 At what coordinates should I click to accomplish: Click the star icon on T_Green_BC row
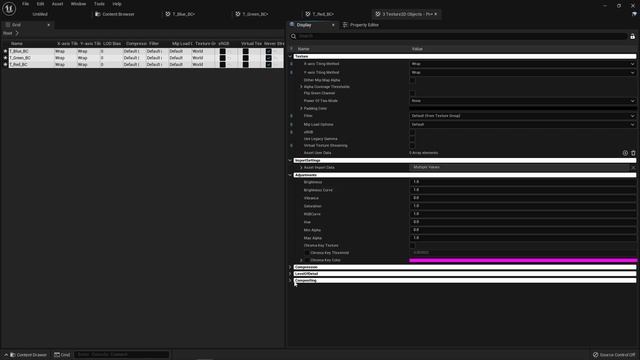[5, 58]
